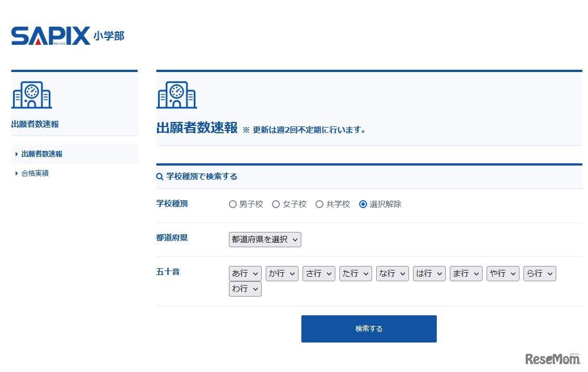Click the arrow icon beside 出願者数速報 menu item
The image size is (588, 372).
[15, 154]
